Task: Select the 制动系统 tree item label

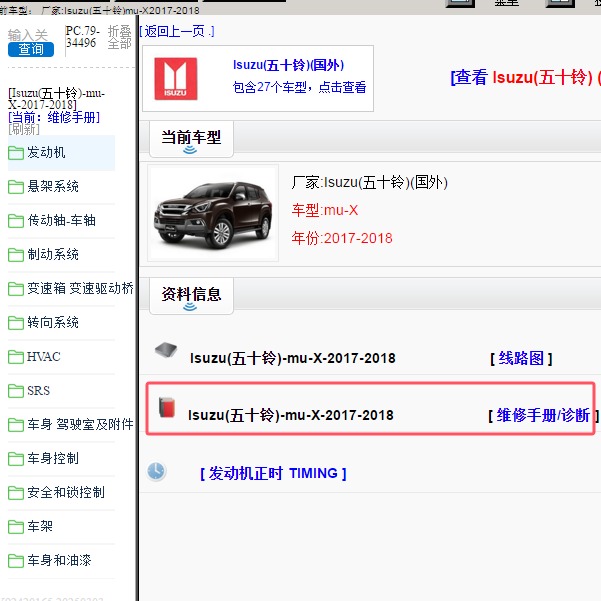Action: 53,255
